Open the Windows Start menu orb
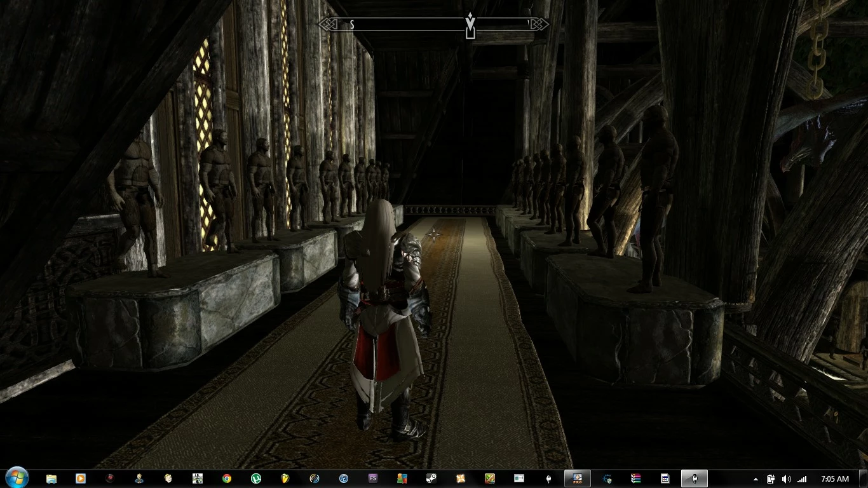This screenshot has height=488, width=868. coord(17,478)
